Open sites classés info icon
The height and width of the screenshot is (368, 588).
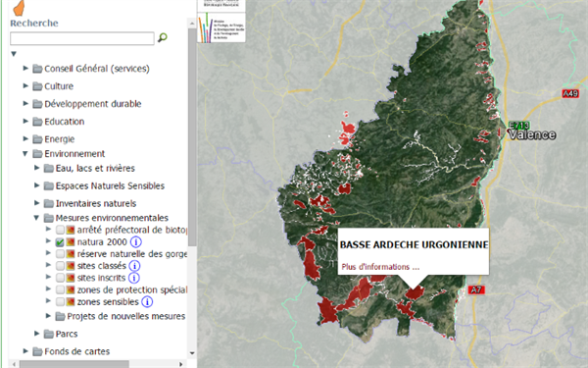point(134,266)
